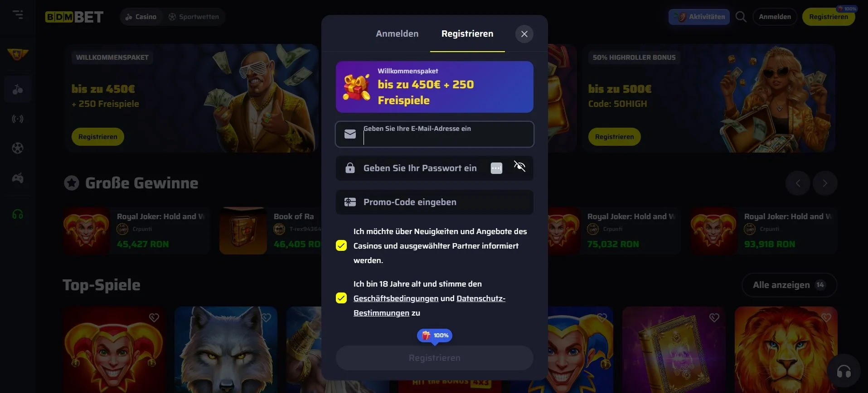Screen dimensions: 868x393
Task: Click the green headphones support icon
Action: click(18, 214)
